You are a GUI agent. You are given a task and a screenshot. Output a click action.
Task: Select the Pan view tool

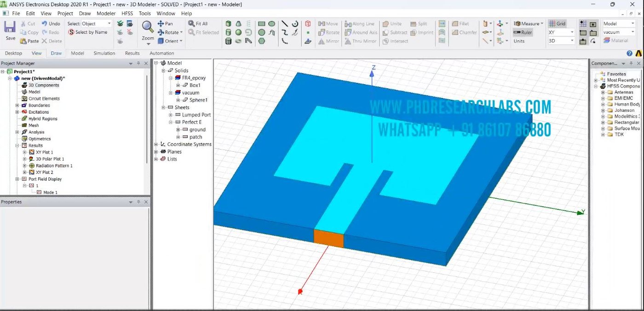[x=165, y=23]
